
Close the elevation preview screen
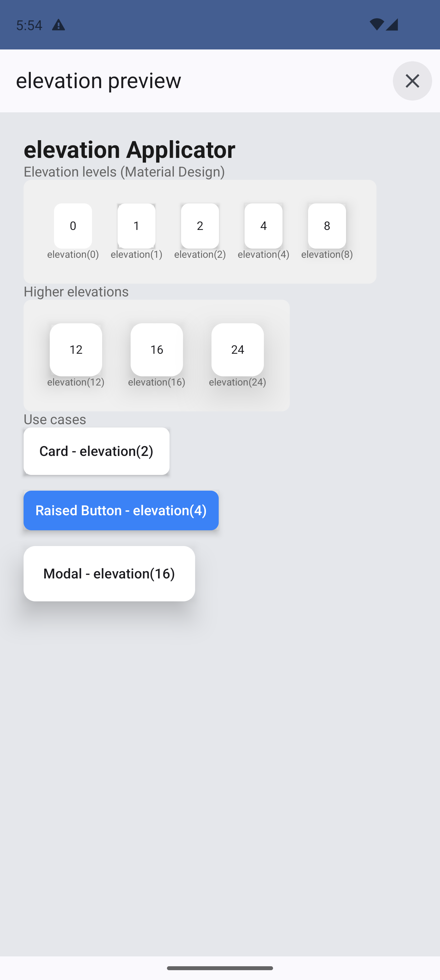click(x=412, y=81)
